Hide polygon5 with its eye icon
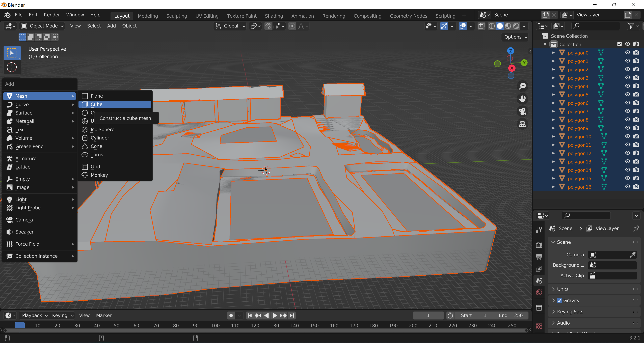The width and height of the screenshot is (644, 343). coord(628,94)
